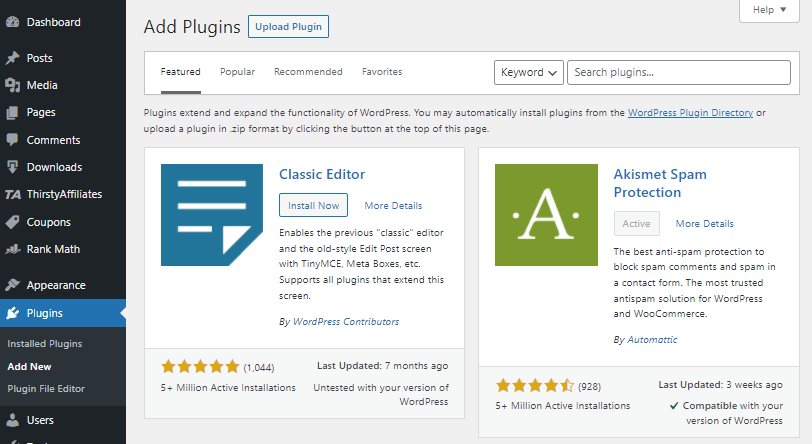Click the (928) ratings count
This screenshot has height=444, width=812.
pos(589,386)
